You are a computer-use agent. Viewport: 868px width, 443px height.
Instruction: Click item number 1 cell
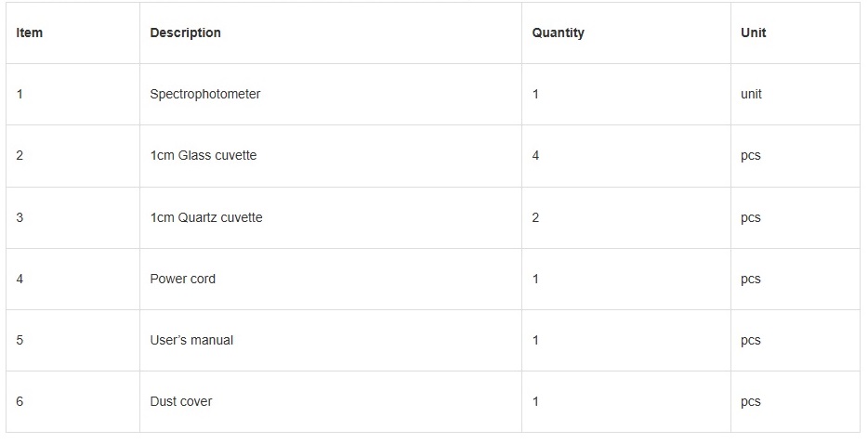20,94
